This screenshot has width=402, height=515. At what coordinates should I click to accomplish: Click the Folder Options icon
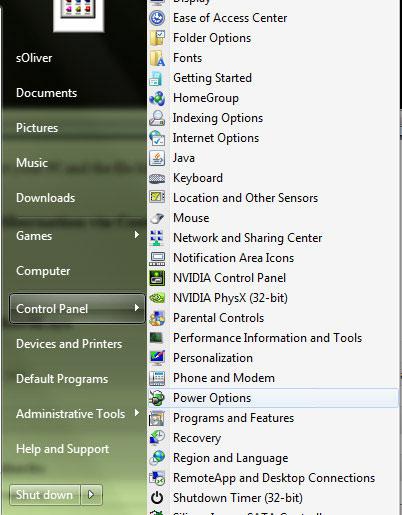point(157,38)
